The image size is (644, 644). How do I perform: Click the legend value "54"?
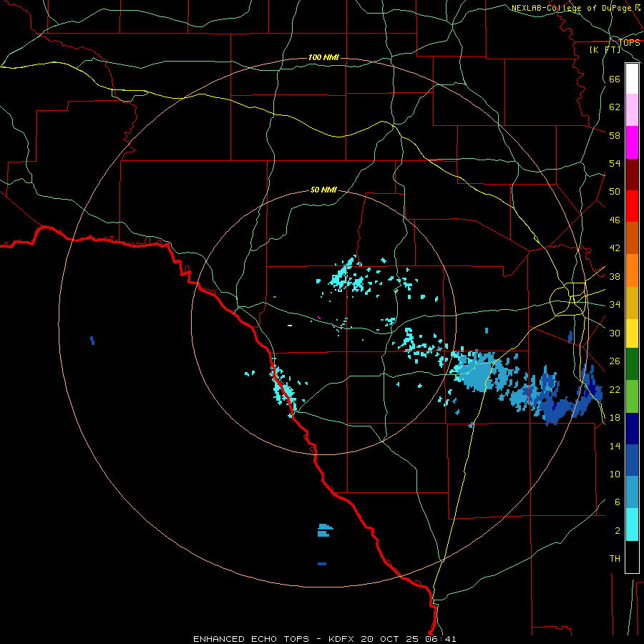click(x=615, y=163)
